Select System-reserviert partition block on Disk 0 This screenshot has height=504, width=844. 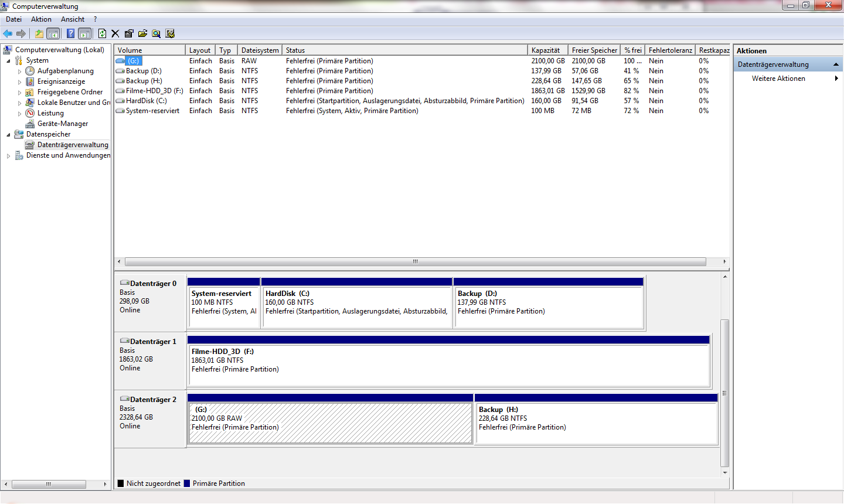point(224,302)
